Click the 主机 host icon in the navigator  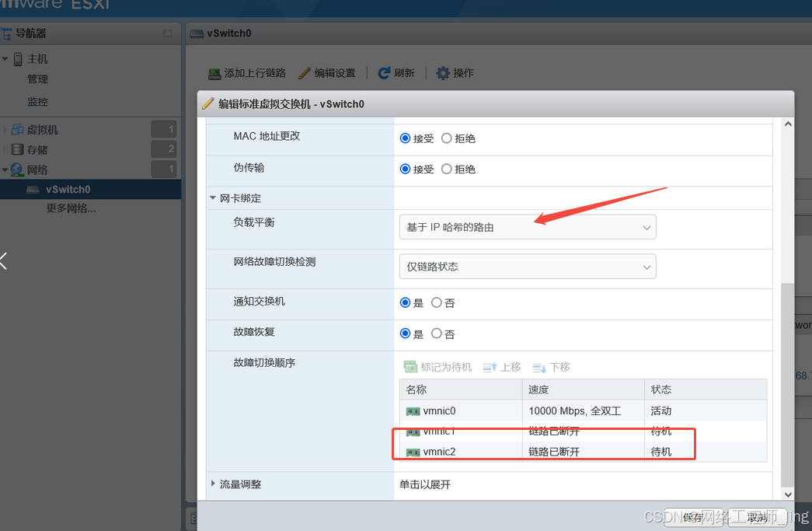[x=18, y=59]
